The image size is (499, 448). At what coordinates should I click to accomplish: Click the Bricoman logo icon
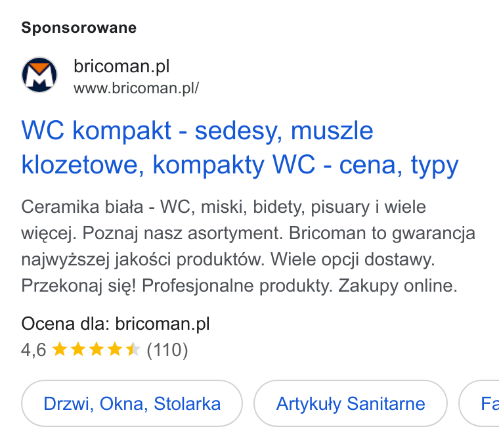tap(39, 75)
